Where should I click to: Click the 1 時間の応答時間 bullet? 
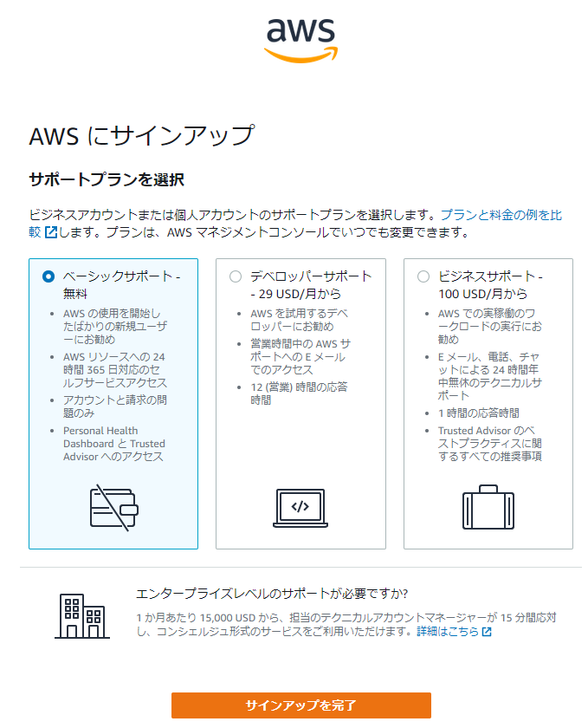[479, 413]
